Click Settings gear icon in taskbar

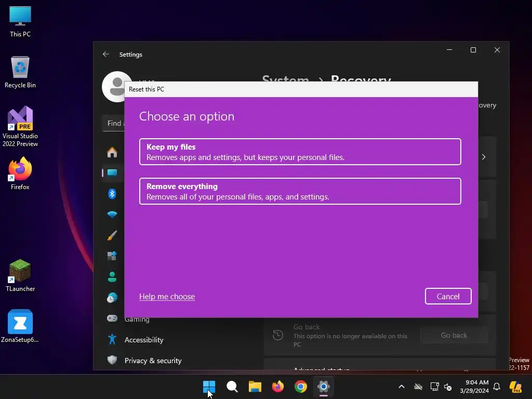[324, 387]
